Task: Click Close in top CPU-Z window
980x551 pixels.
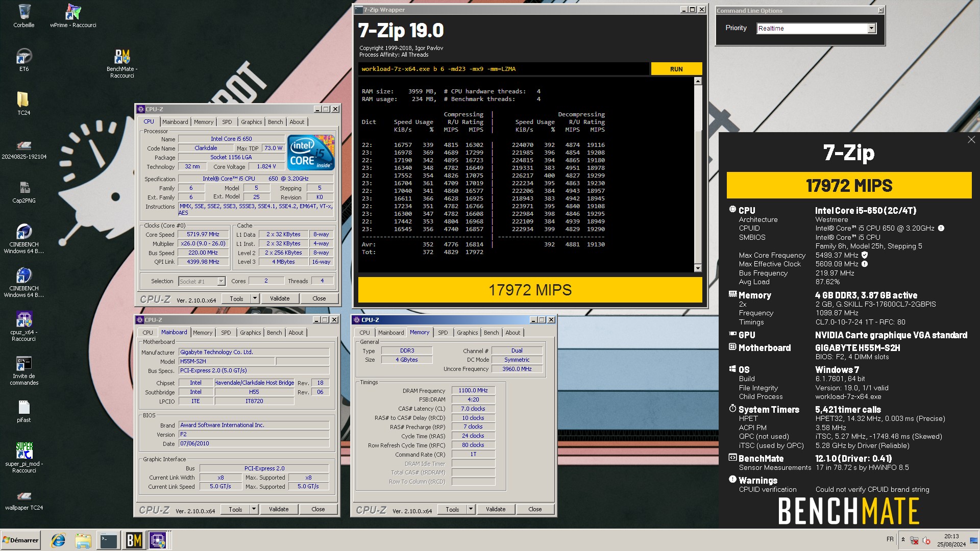Action: (319, 298)
